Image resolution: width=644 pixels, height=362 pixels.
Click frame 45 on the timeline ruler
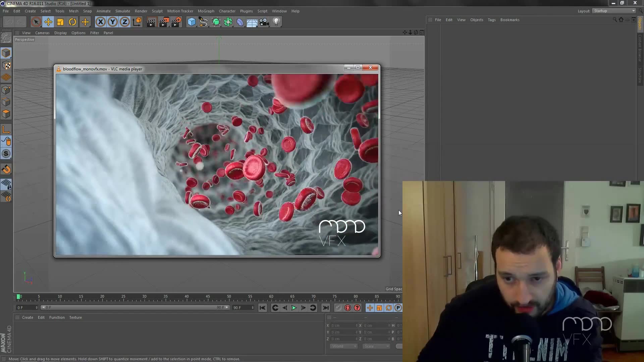(208, 296)
